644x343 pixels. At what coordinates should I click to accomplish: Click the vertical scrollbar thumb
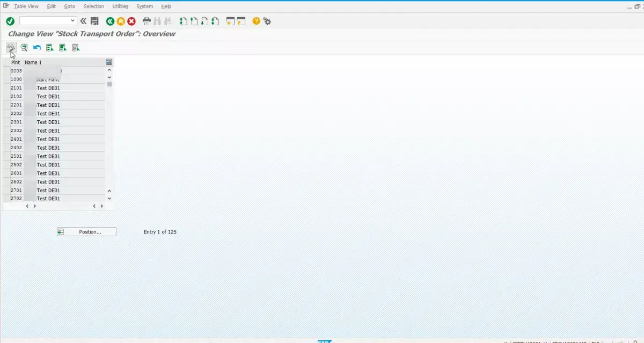pos(109,84)
